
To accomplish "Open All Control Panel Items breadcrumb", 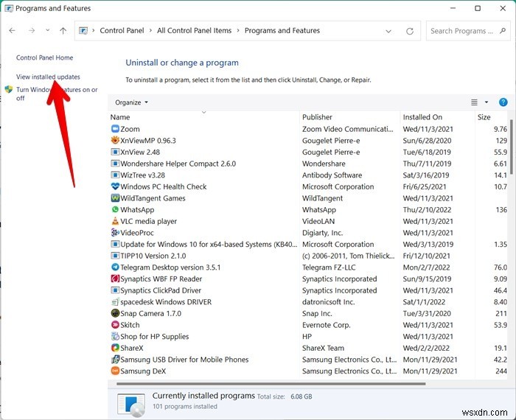I will click(194, 31).
